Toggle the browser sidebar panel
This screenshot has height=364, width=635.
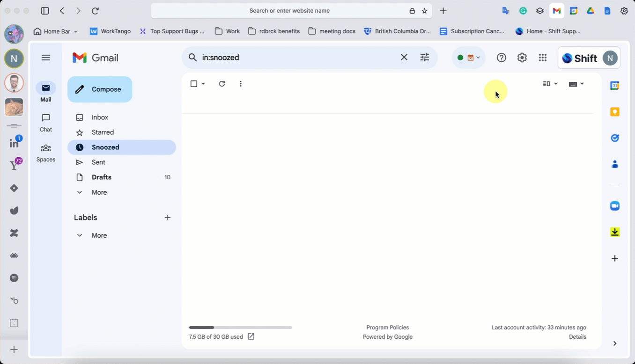[45, 11]
